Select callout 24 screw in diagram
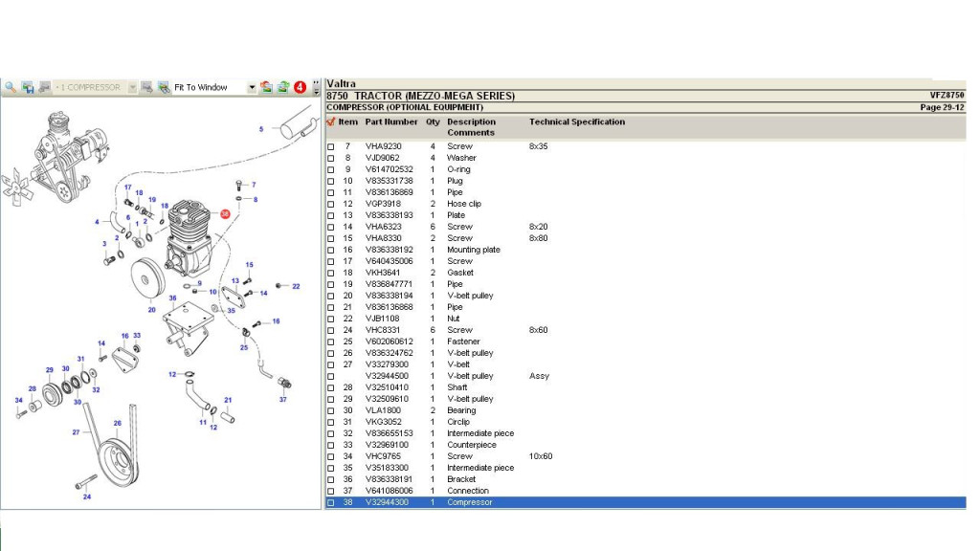 coord(87,497)
